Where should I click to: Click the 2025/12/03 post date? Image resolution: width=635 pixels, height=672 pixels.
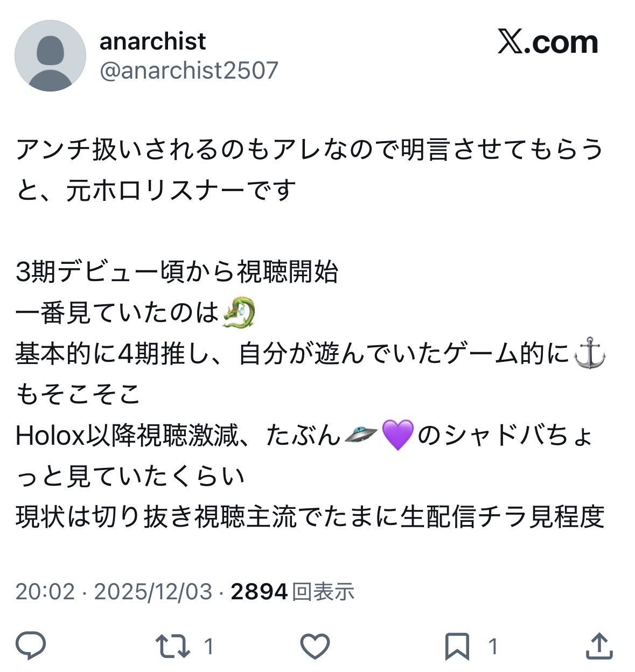pos(153,592)
